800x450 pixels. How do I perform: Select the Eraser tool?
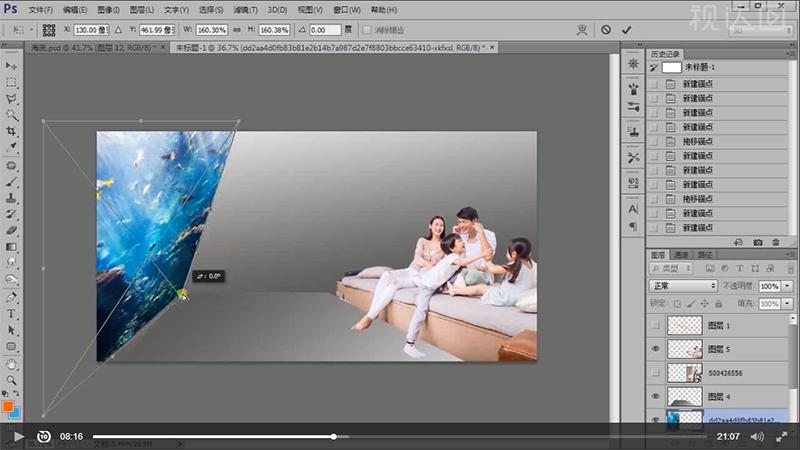(11, 231)
